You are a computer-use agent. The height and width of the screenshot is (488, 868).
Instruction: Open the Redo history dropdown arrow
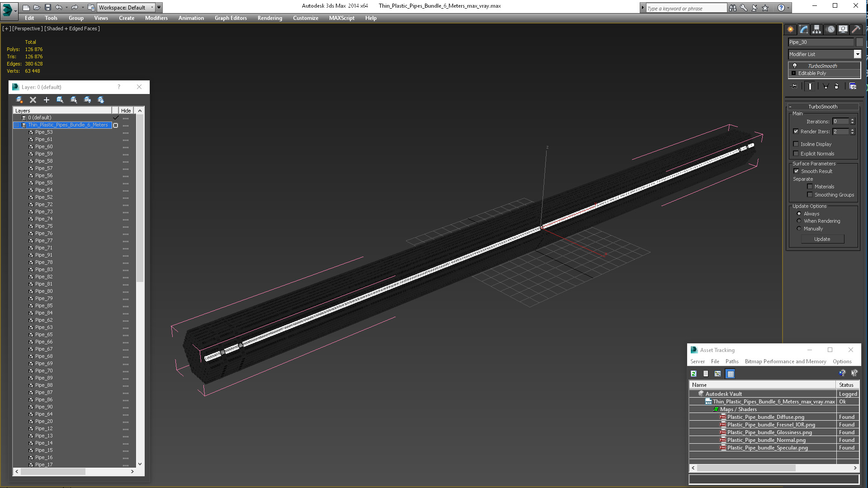point(82,7)
